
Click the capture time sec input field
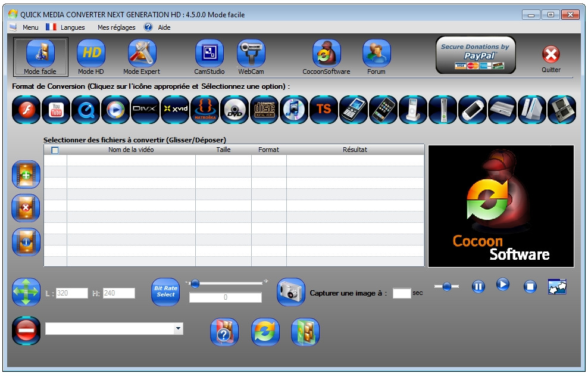pyautogui.click(x=402, y=292)
